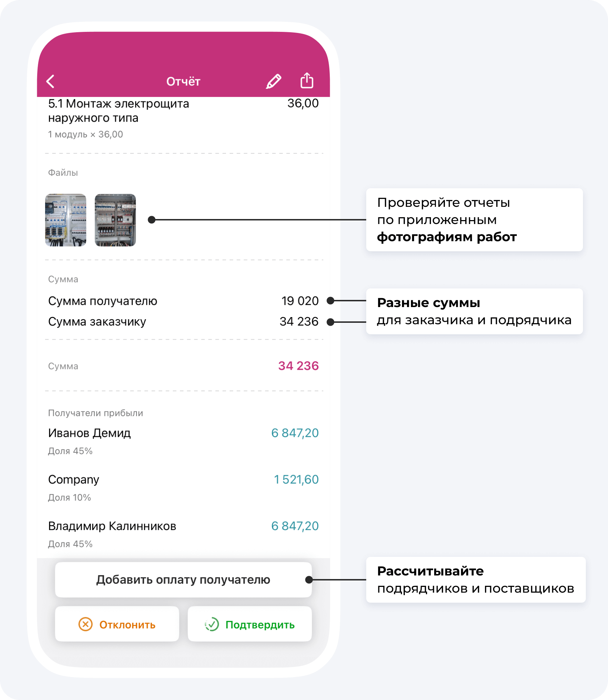Click the Разные суммы callout box
Image resolution: width=608 pixels, height=700 pixels.
pos(474,311)
